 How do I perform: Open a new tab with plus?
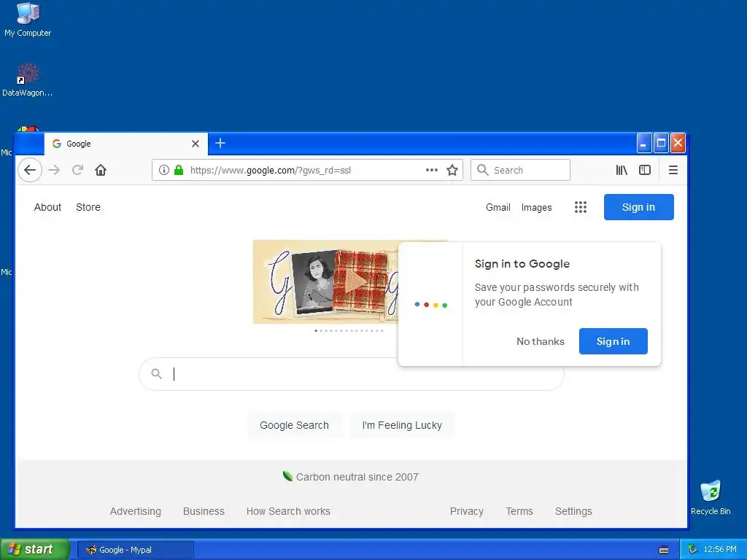[x=220, y=144]
